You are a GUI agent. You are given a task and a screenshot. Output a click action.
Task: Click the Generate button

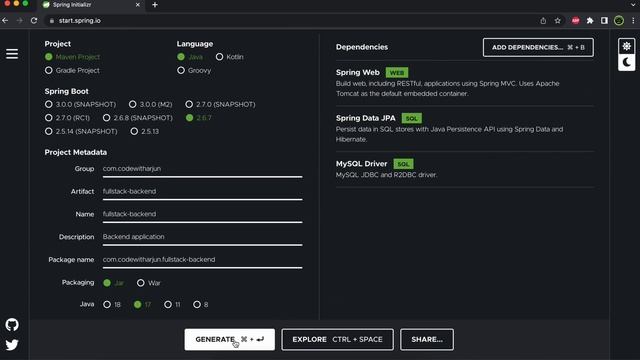[x=229, y=340]
